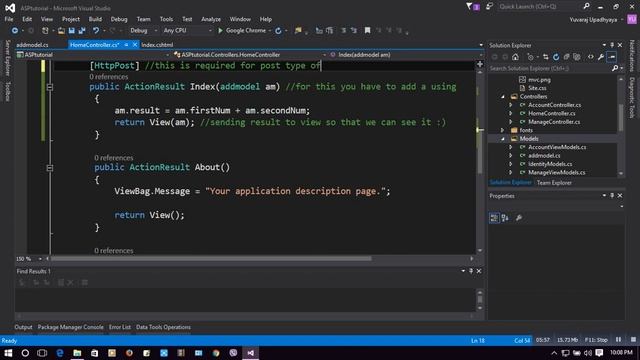Screen dimensions: 640x360
Task: Expand the fonts folder in Solution Explorer
Action: point(503,131)
